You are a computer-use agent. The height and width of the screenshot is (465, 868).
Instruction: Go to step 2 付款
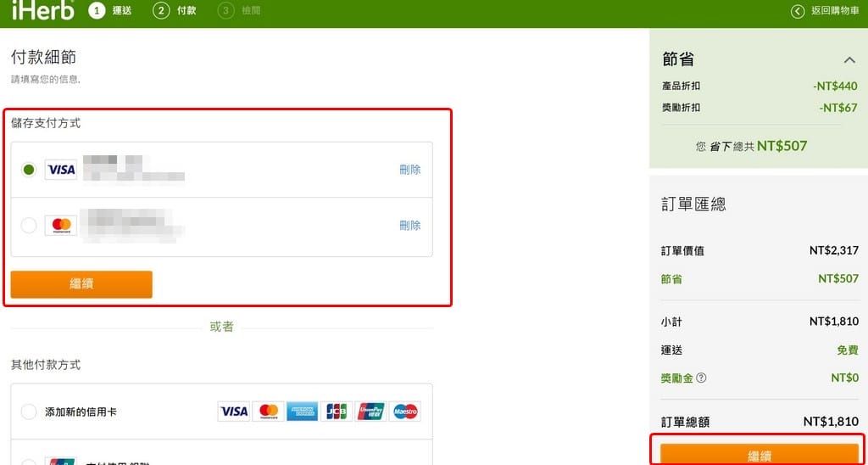[175, 10]
